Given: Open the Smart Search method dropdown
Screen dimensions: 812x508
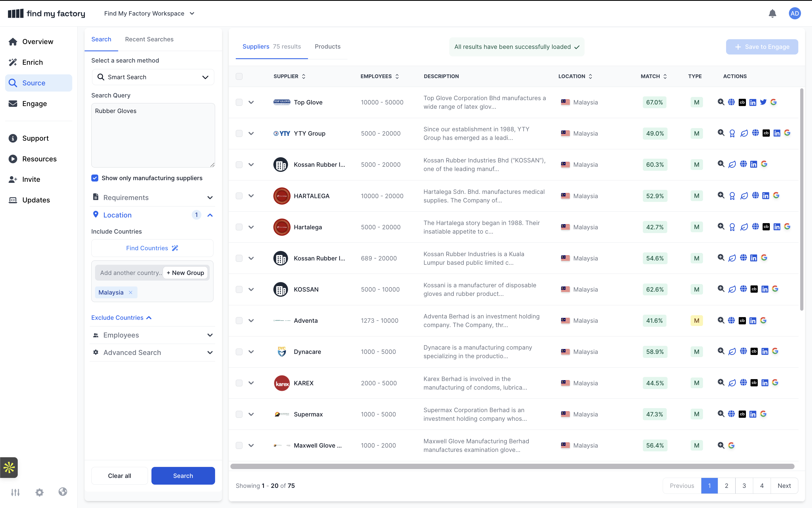Looking at the screenshot, I should (153, 77).
